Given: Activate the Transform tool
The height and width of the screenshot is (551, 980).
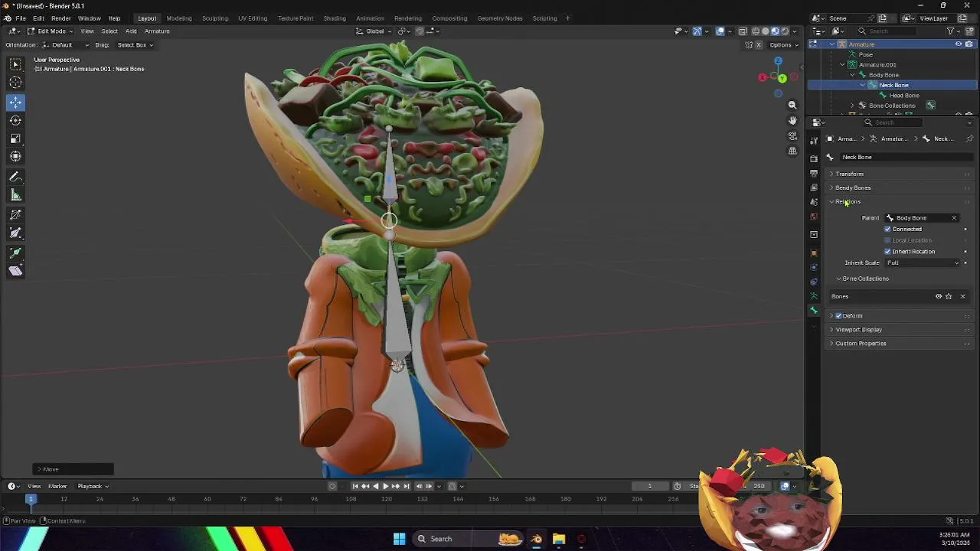Looking at the screenshot, I should coord(15,157).
